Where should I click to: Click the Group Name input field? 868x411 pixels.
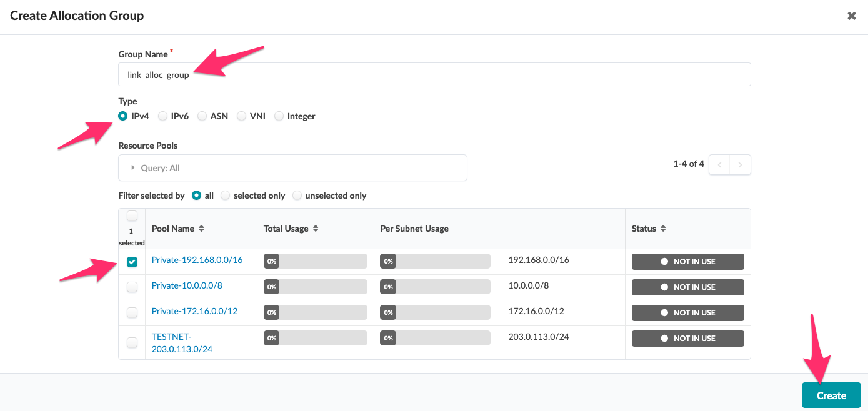[434, 74]
